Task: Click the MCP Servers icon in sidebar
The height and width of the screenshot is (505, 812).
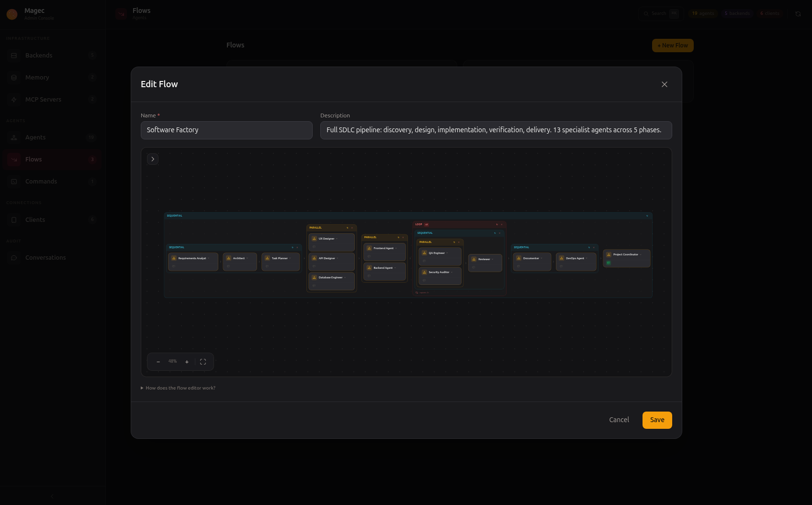Action: (13, 100)
